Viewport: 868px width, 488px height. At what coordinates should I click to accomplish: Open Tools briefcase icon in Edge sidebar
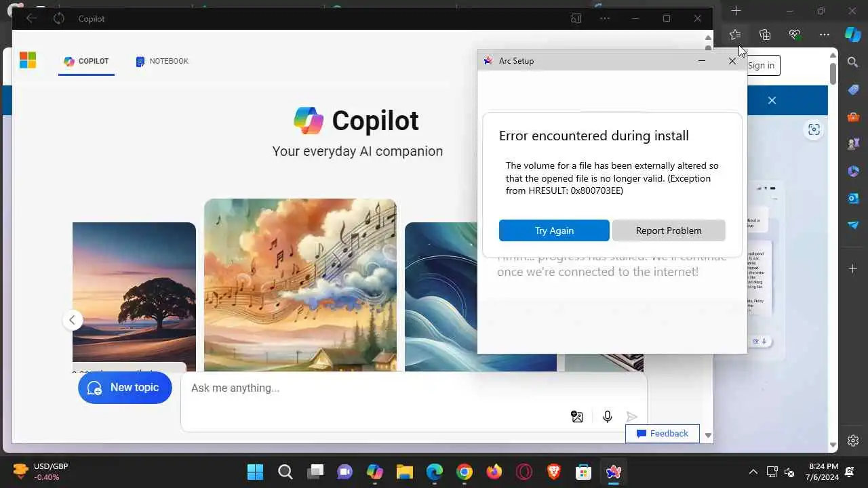pos(853,117)
